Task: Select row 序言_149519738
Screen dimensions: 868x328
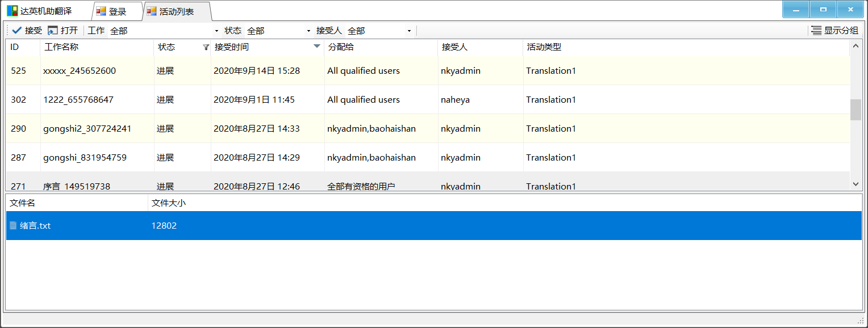Action: (428, 182)
